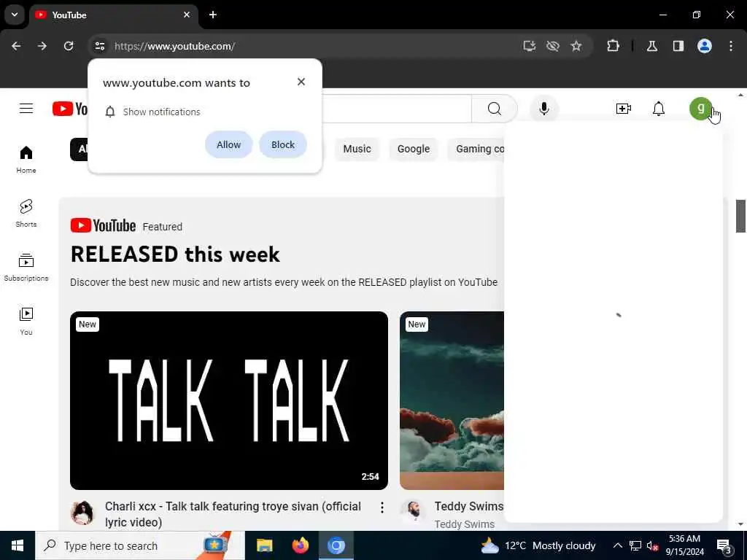Open the Windows action center notifications
Image resolution: width=747 pixels, height=560 pixels.
(x=724, y=545)
